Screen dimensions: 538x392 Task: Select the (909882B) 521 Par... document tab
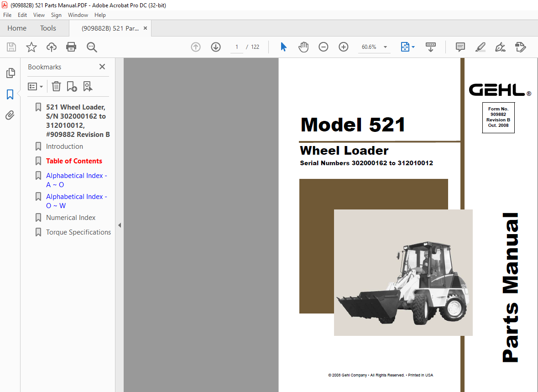pos(110,28)
